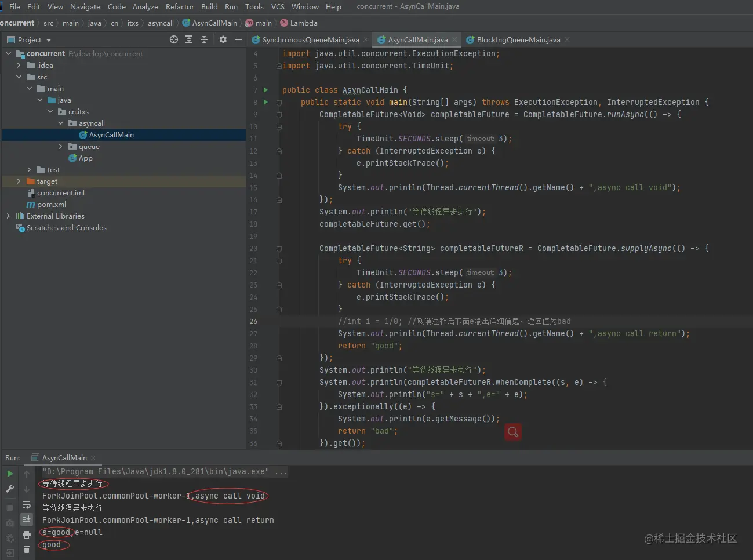Screen dimensions: 753x560
Task: Close the BlockingQueueMain.java tab
Action: click(567, 39)
